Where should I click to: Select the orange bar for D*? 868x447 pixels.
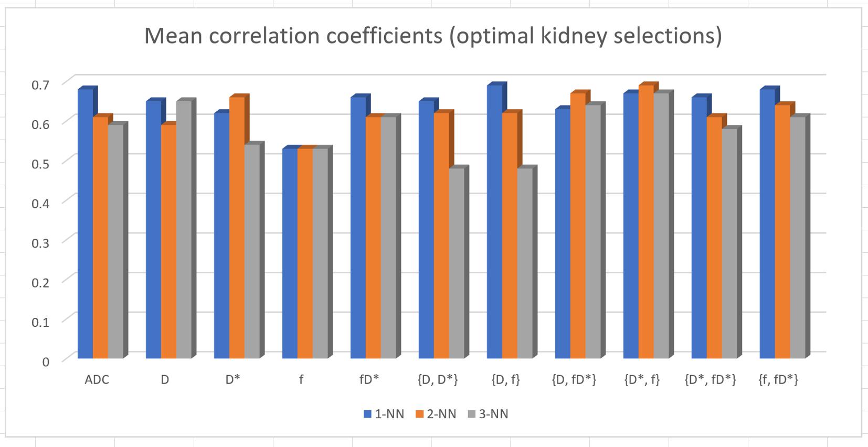coord(237,228)
